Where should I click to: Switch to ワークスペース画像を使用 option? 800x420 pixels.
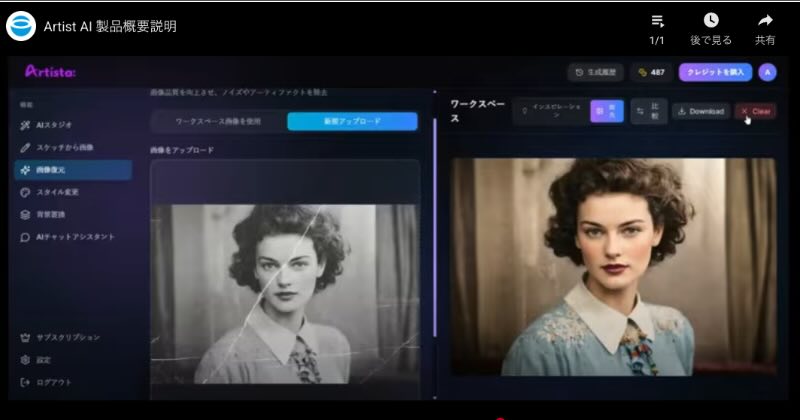pyautogui.click(x=217, y=121)
